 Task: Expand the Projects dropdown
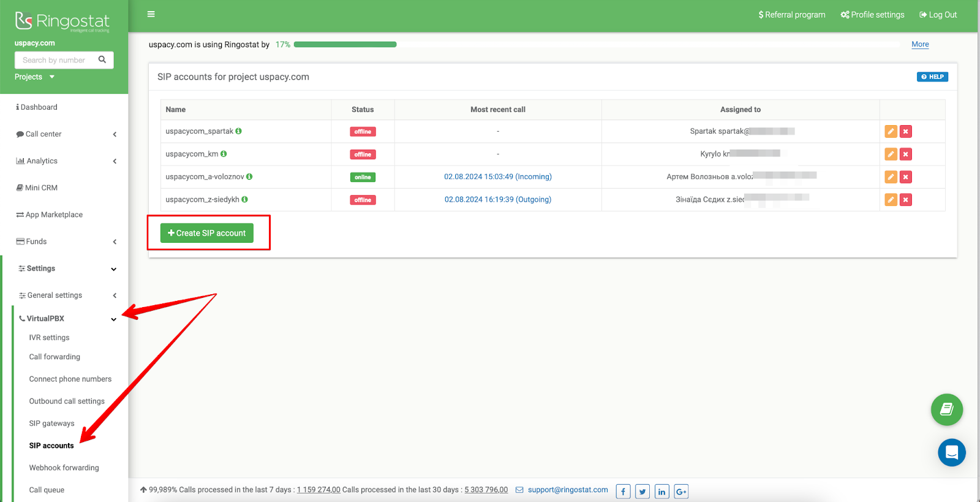pos(35,77)
